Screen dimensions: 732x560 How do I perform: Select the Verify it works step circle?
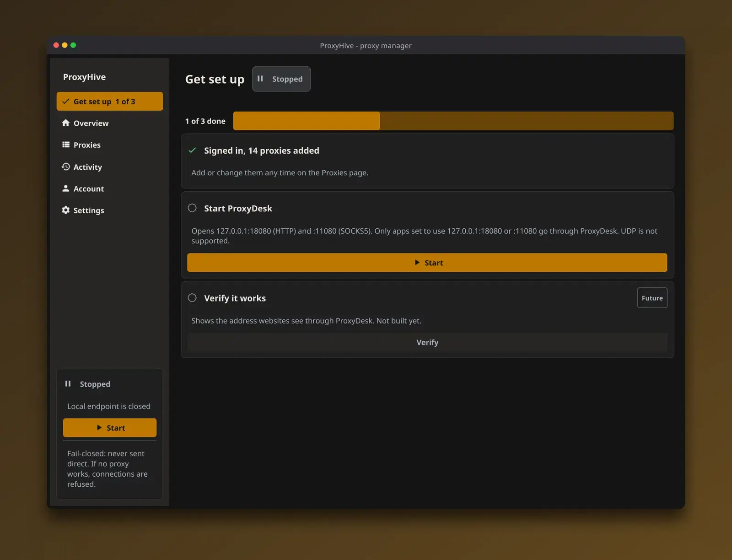coord(192,298)
